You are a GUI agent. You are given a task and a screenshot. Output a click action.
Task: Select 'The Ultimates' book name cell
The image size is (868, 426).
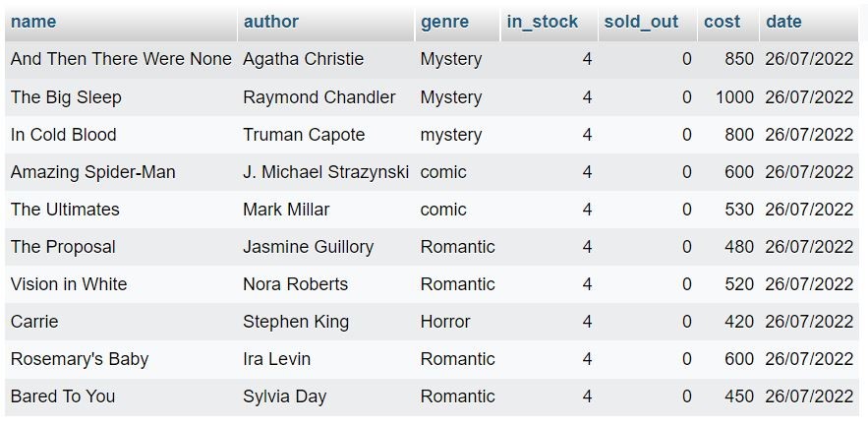tap(65, 210)
